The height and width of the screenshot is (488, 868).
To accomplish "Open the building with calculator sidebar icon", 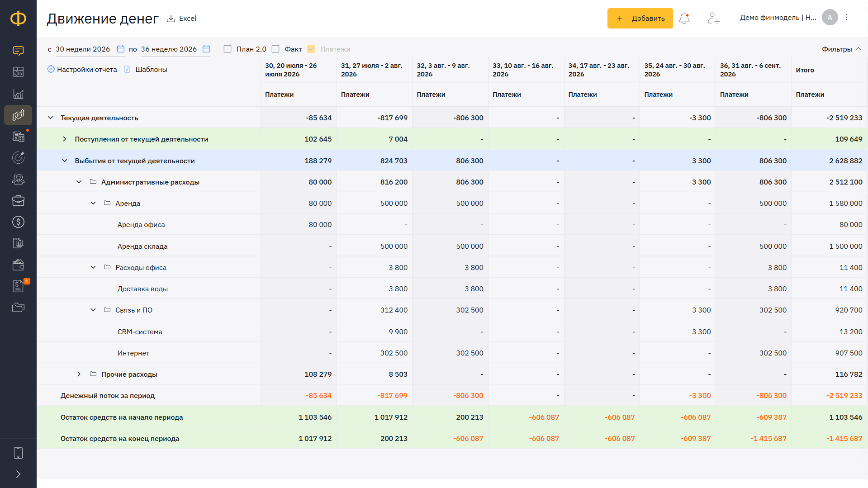I will coord(18,136).
